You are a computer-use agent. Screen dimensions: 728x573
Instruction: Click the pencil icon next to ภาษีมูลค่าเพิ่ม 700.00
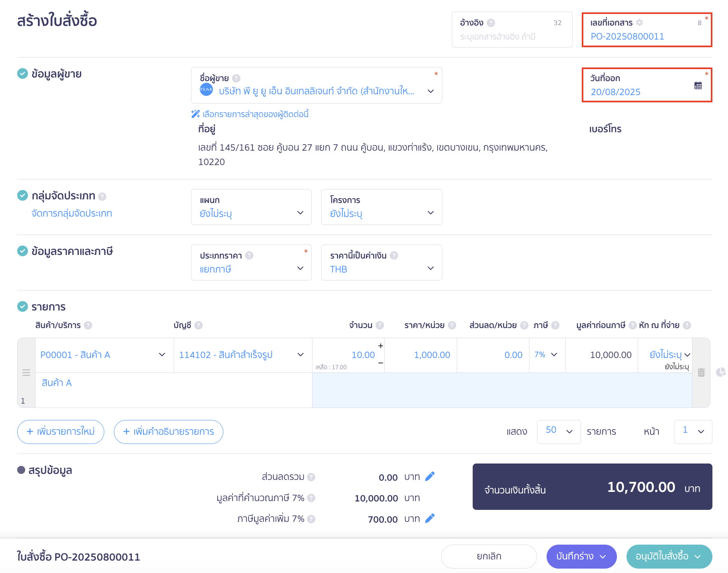coord(430,518)
